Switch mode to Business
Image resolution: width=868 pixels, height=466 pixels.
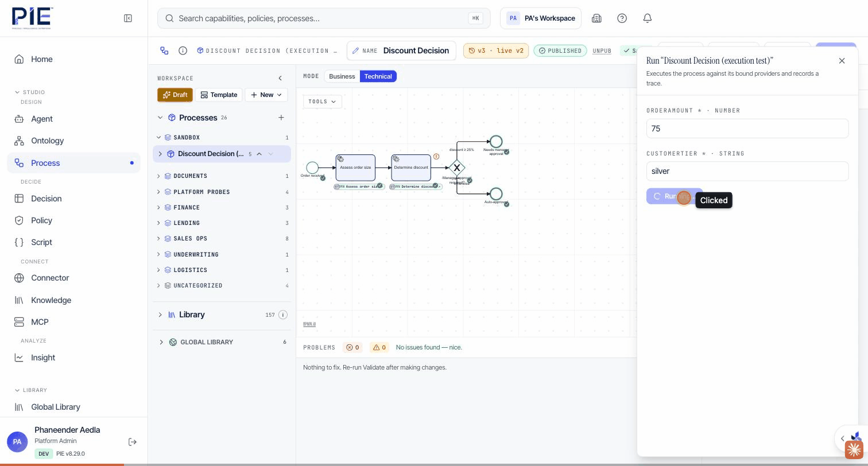click(342, 76)
